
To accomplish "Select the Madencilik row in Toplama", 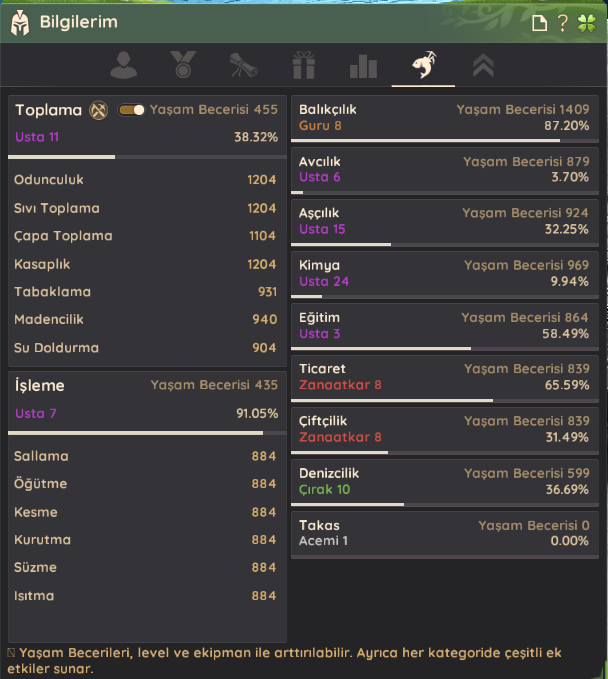I will pyautogui.click(x=145, y=320).
